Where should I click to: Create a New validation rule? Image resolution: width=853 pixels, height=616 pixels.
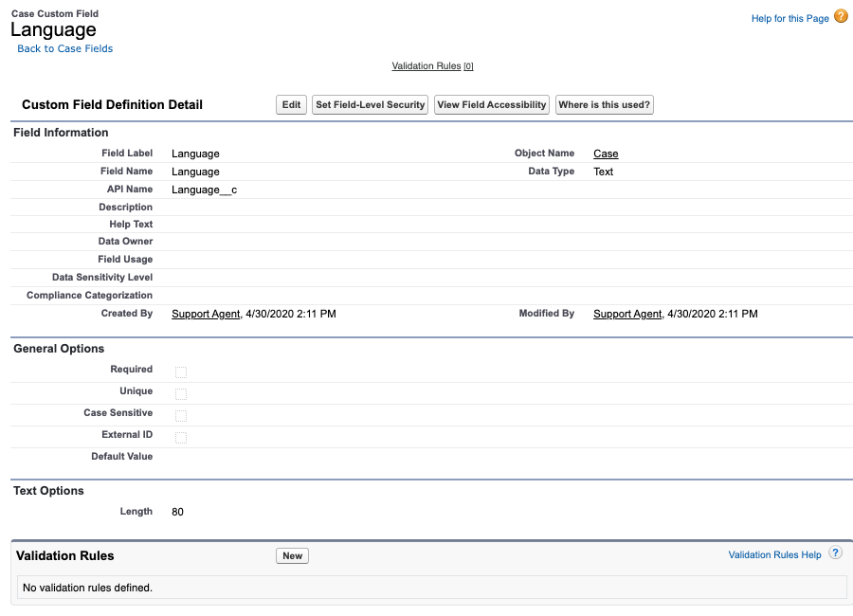tap(292, 556)
